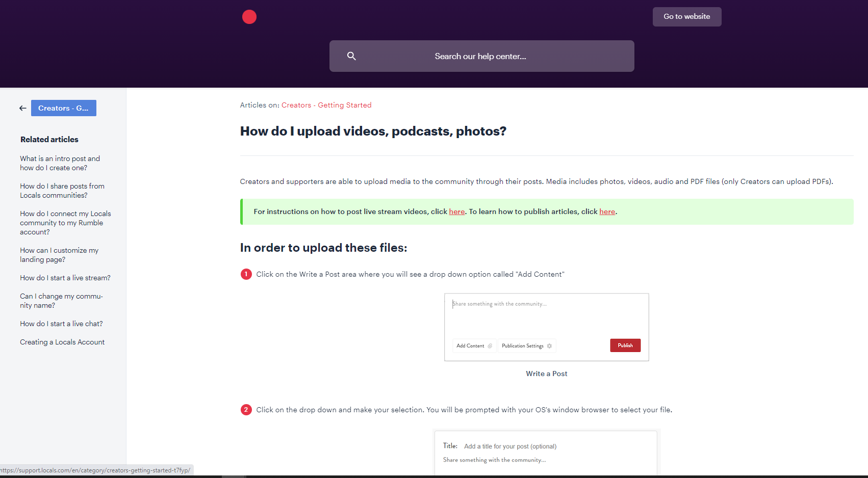Click the paperclip icon beside Add Content

490,346
